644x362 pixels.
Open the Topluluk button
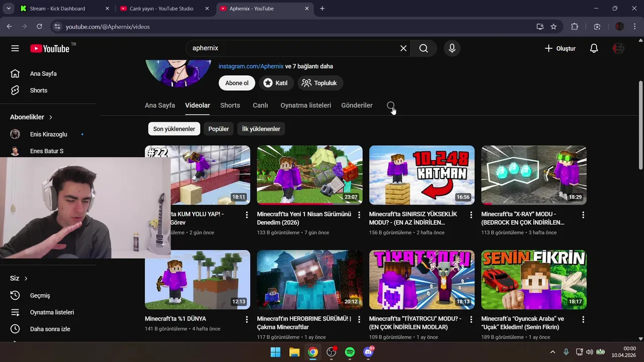tap(320, 83)
